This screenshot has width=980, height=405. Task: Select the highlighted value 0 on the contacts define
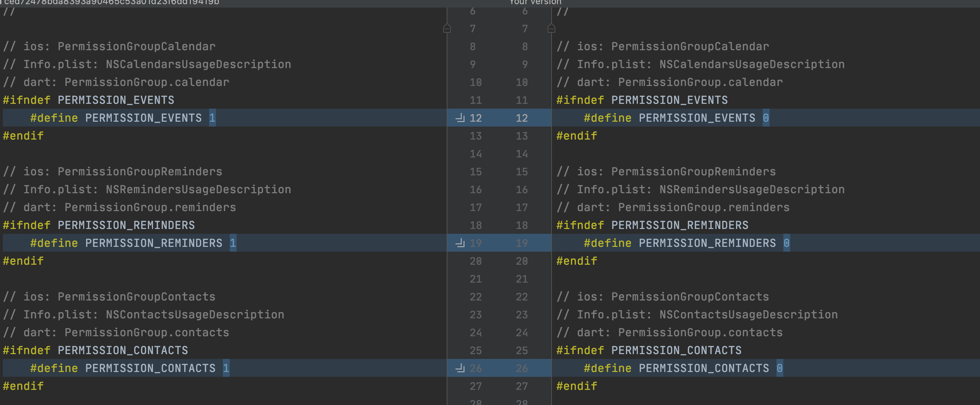(x=780, y=368)
